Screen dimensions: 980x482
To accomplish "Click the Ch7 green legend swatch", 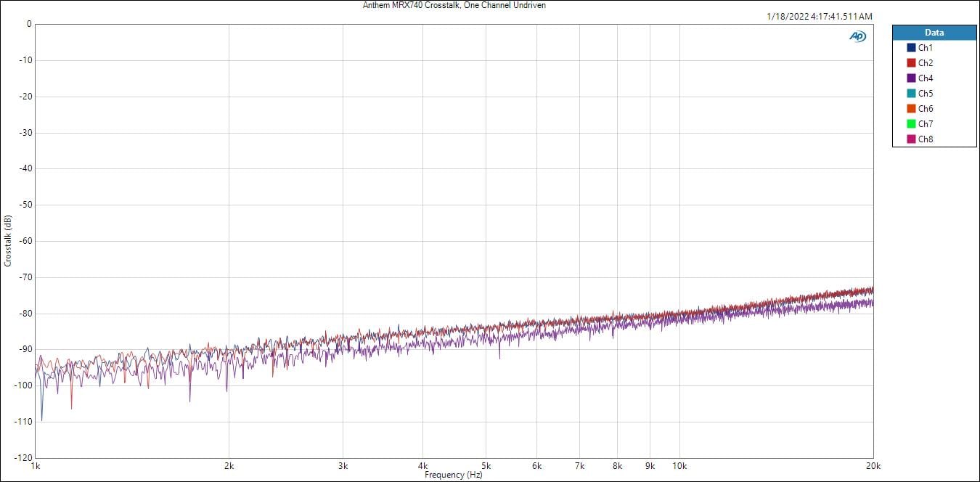I will click(911, 124).
